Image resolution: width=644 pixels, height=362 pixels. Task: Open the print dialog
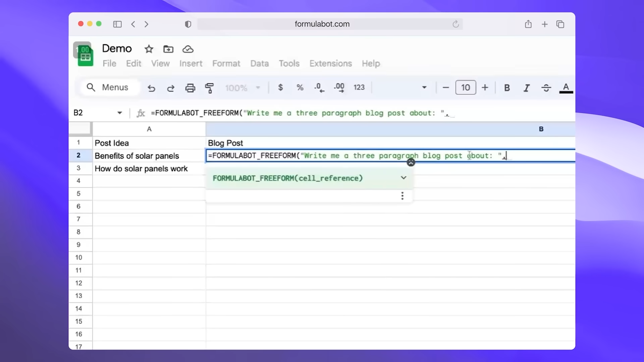click(x=190, y=88)
